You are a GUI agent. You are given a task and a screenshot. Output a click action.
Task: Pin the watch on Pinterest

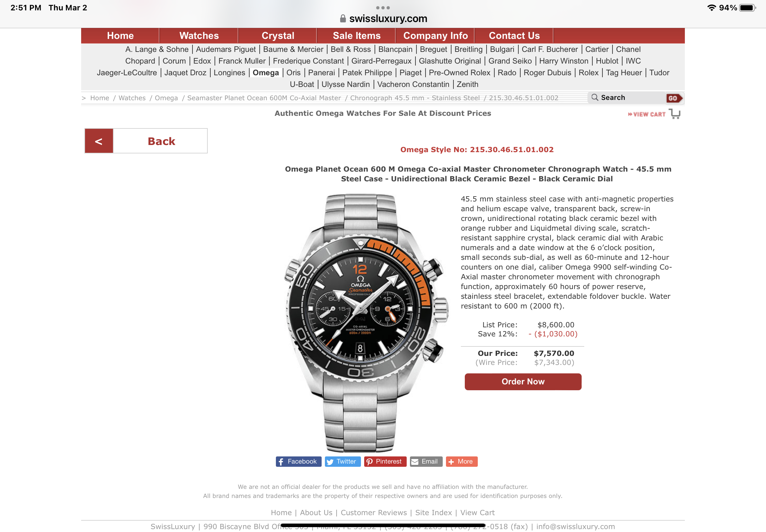pyautogui.click(x=385, y=461)
